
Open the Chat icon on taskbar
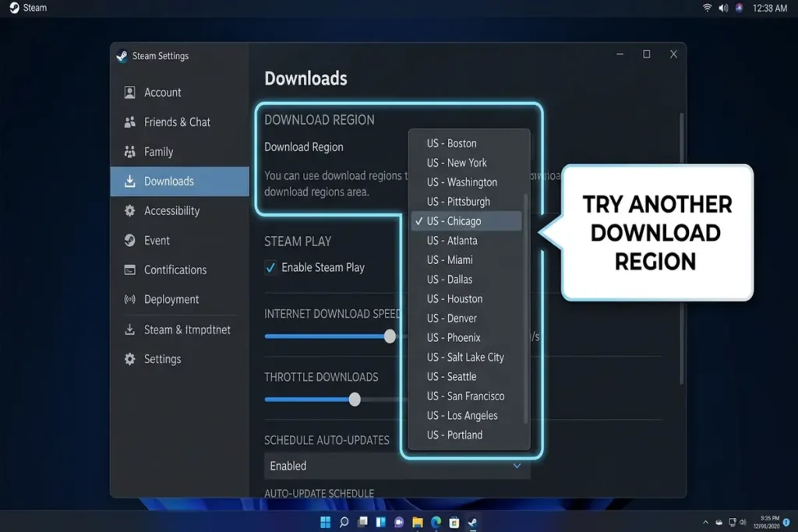399,523
